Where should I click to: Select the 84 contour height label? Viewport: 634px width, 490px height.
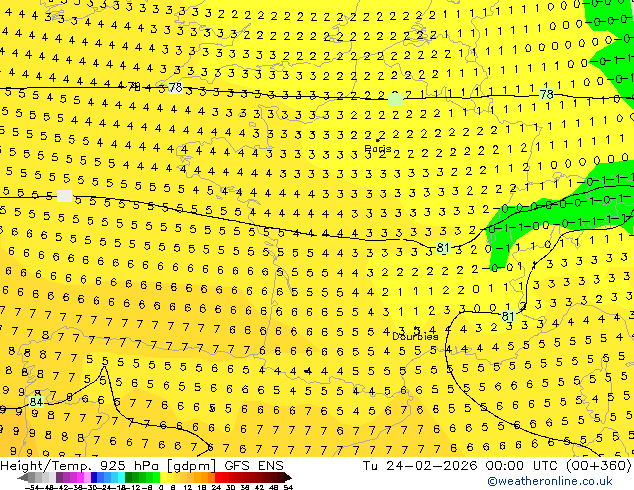[x=36, y=402]
